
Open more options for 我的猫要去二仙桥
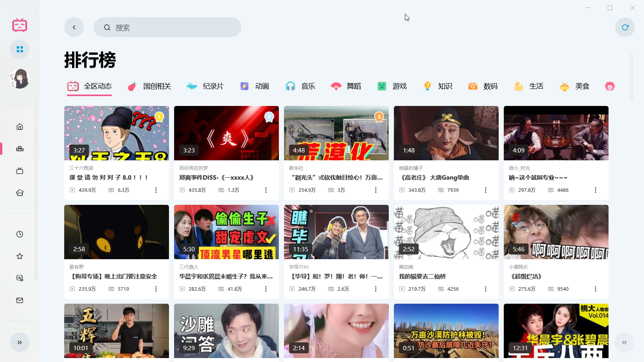coord(486,289)
